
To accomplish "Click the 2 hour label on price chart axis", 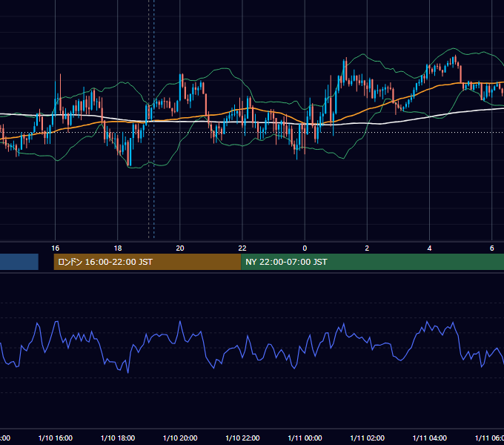I will [x=367, y=248].
